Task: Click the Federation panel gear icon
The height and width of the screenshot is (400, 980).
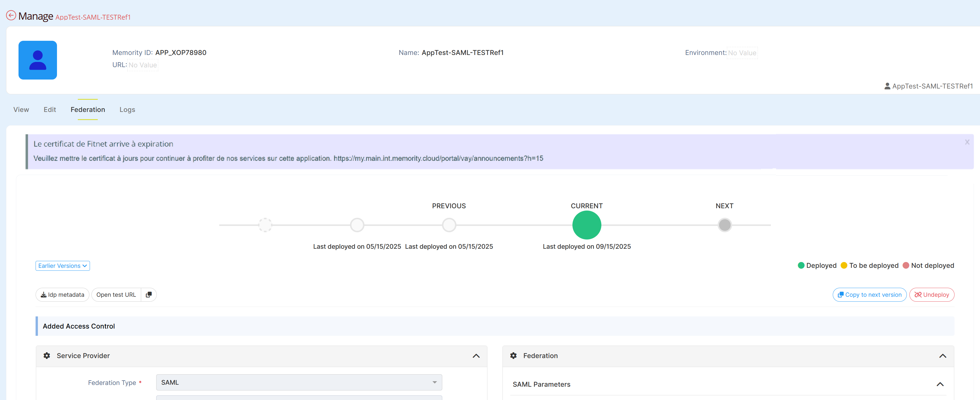Action: pos(513,355)
